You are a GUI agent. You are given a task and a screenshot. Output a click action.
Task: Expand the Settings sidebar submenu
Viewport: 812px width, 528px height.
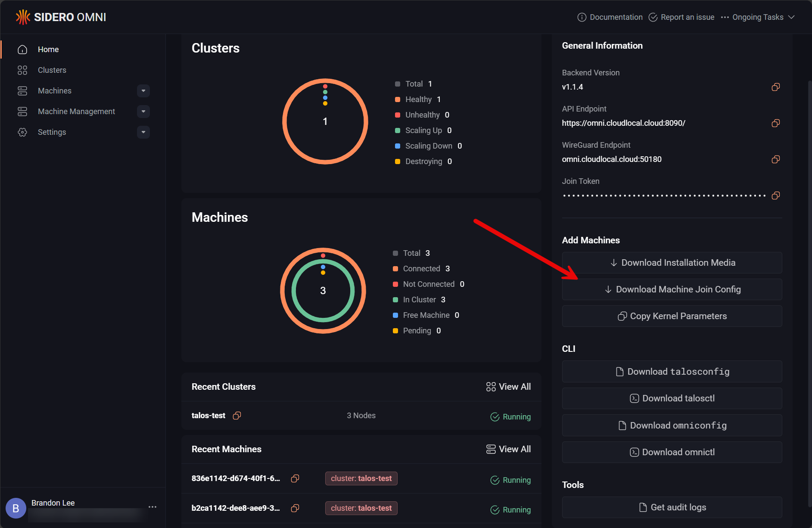click(143, 132)
